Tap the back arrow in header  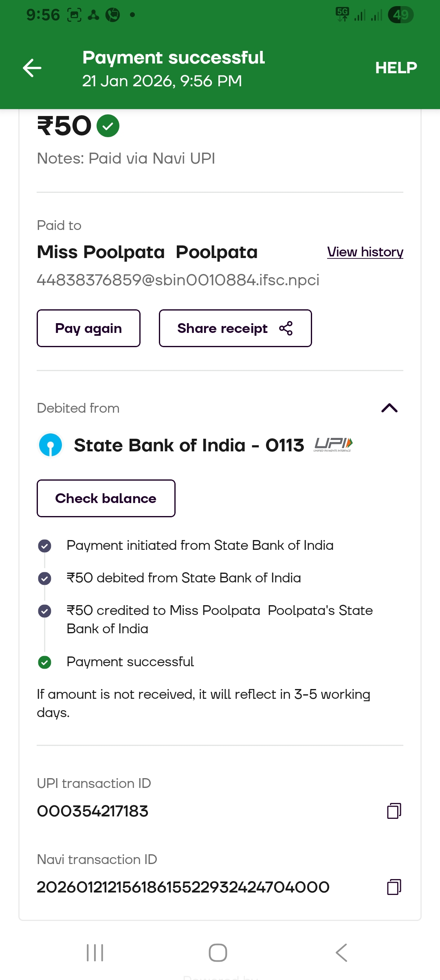point(32,68)
